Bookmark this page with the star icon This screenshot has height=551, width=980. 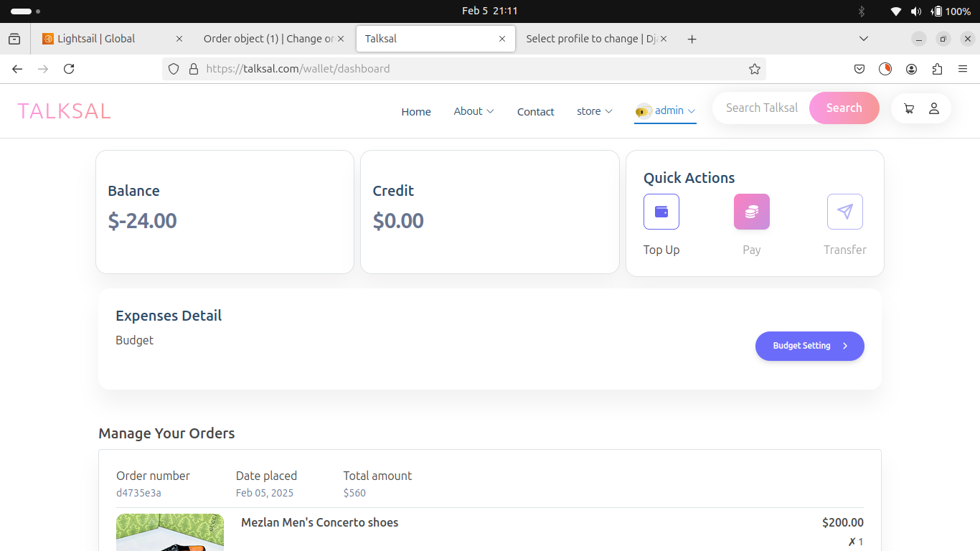[x=754, y=69]
